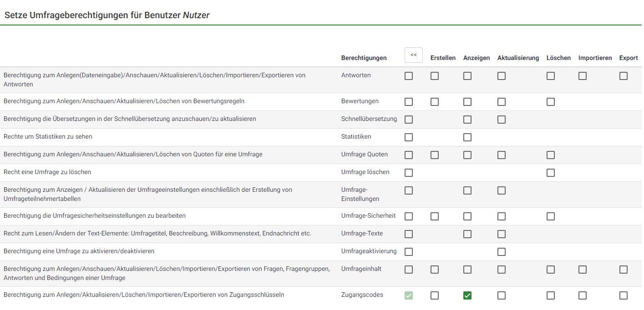The height and width of the screenshot is (310, 644).
Task: Enable Löschen permission for Zugangscodes
Action: [551, 295]
